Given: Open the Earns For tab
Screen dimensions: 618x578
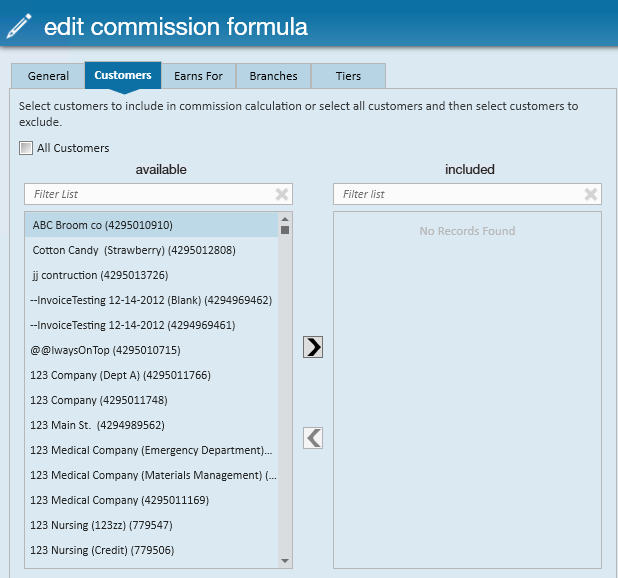Looking at the screenshot, I should pos(198,76).
